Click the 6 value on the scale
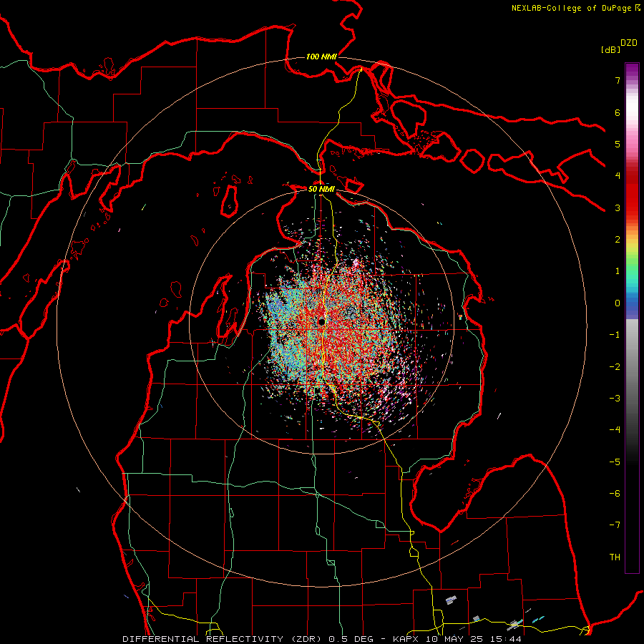Image resolution: width=644 pixels, height=644 pixels. pos(618,112)
